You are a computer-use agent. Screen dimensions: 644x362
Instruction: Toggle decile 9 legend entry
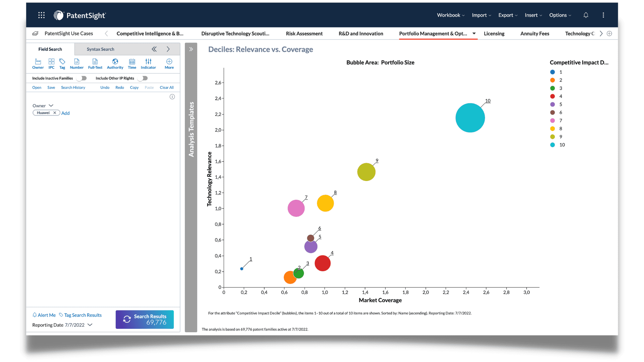point(556,137)
